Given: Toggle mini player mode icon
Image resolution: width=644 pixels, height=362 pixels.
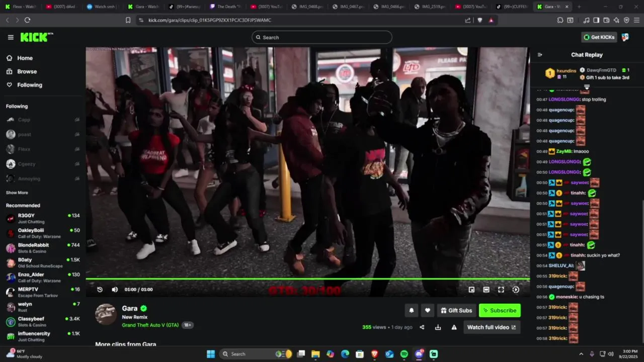Looking at the screenshot, I should 471,290.
